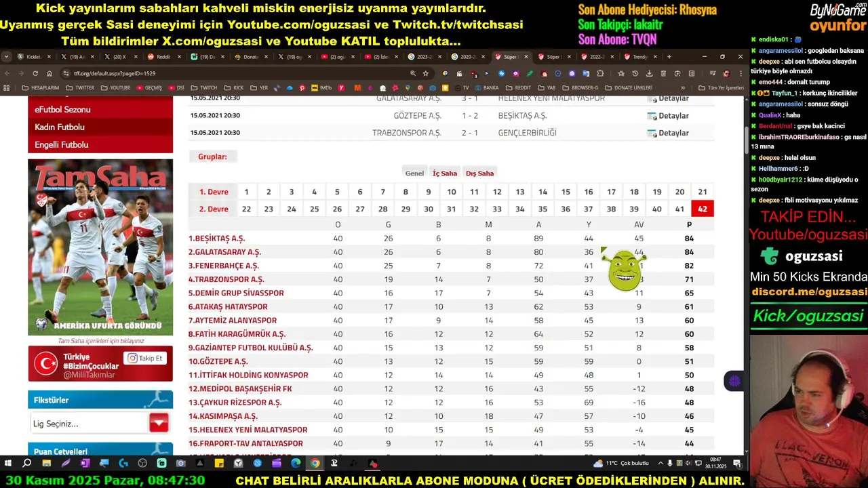Click the TamSaha magazine cover thumbnail
Image resolution: width=868 pixels, height=488 pixels.
[x=100, y=247]
